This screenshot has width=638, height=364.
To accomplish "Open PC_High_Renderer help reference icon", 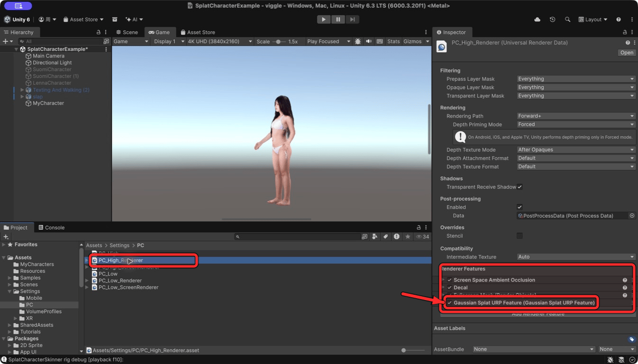I will [628, 43].
